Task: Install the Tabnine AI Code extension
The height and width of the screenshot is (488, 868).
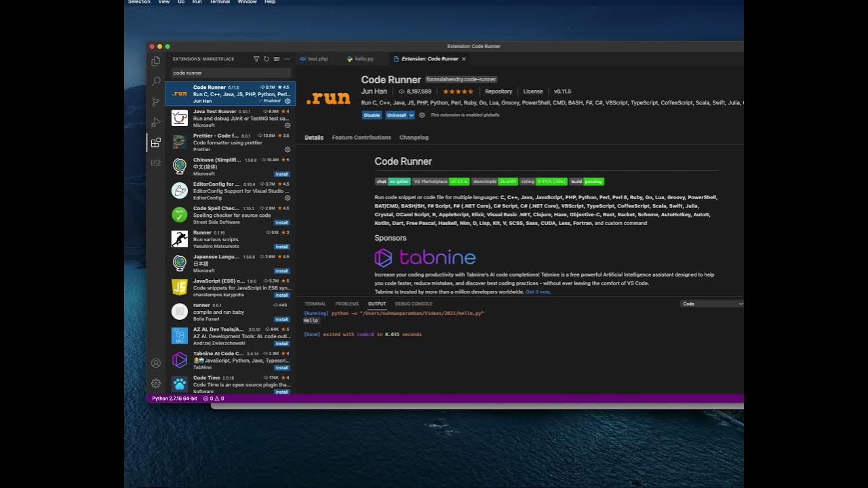Action: point(282,368)
